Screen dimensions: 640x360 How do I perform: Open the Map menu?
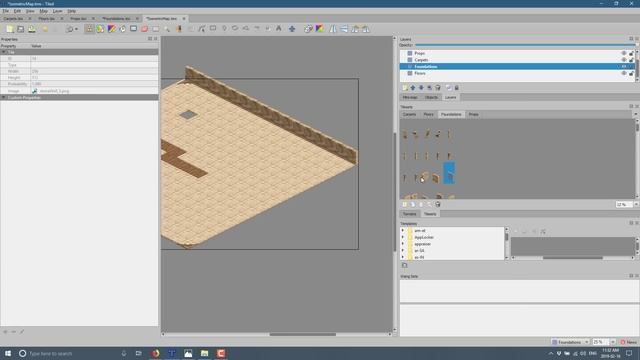tap(43, 11)
